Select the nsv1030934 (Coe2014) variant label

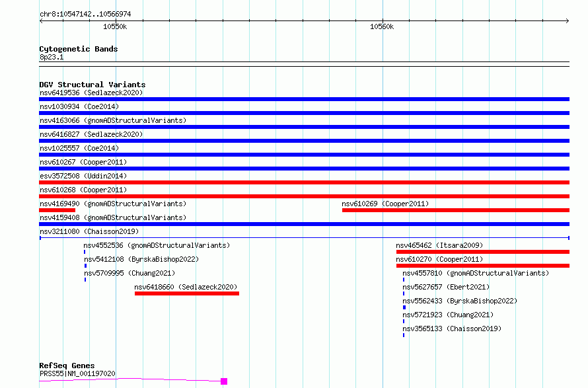79,106
